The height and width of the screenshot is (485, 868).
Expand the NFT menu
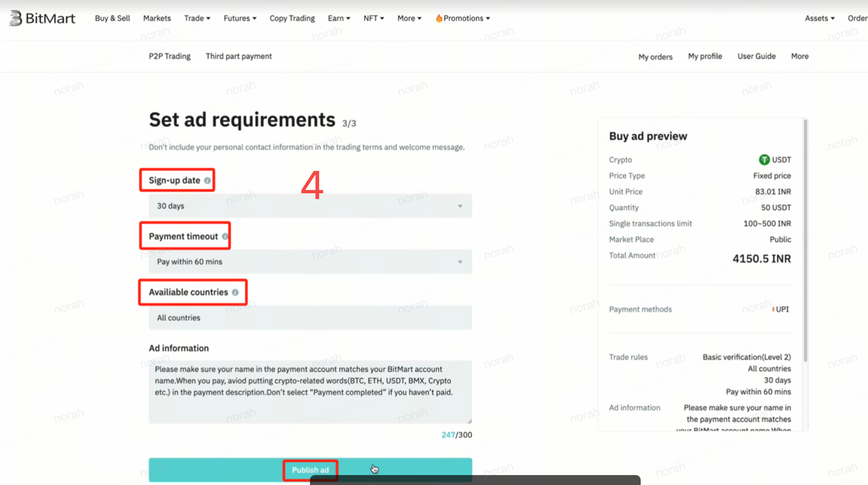[374, 18]
